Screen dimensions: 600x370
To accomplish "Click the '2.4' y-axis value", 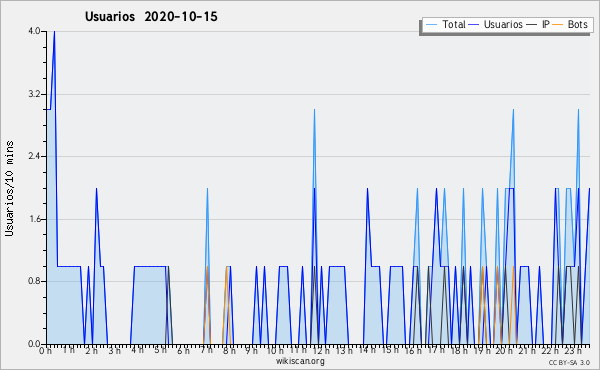I will pyautogui.click(x=34, y=156).
